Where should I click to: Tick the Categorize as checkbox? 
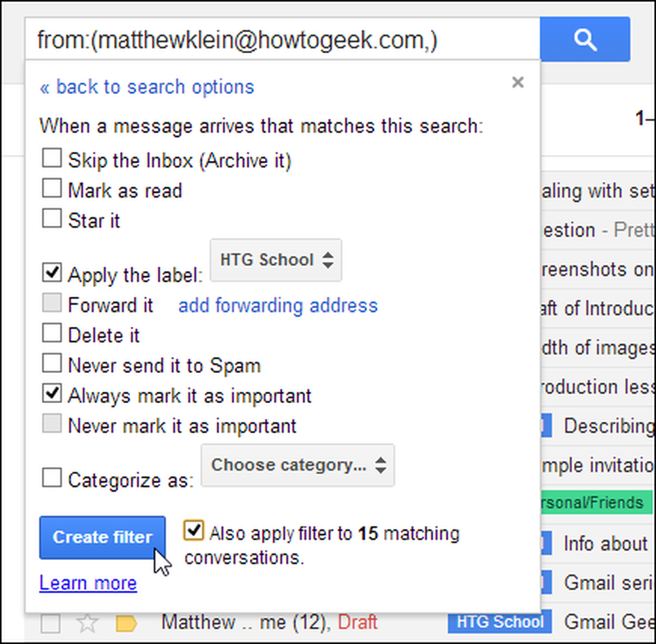52,478
